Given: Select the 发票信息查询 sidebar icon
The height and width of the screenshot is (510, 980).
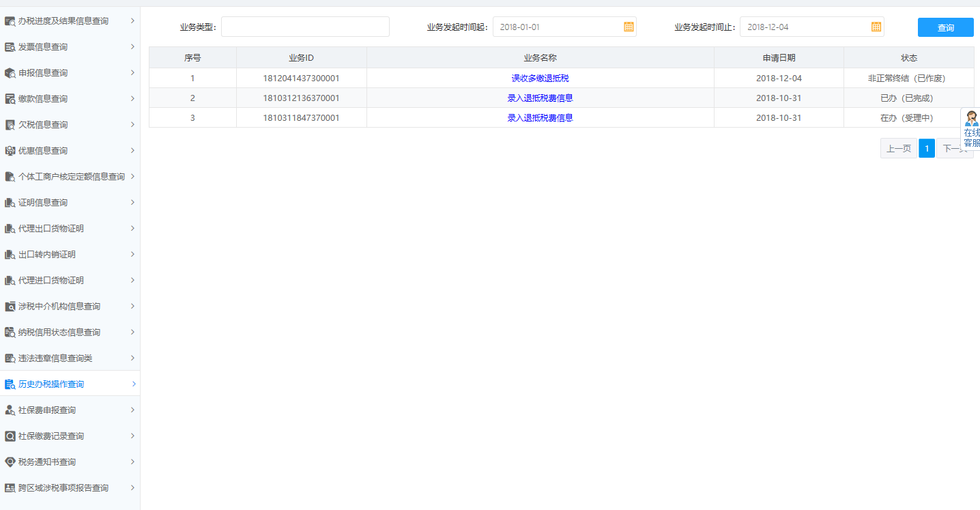Looking at the screenshot, I should pos(10,46).
